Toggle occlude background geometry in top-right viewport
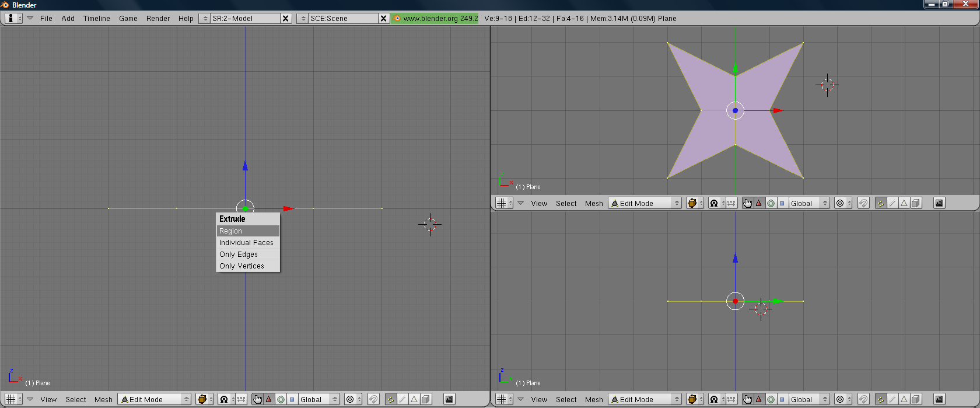 tap(916, 203)
